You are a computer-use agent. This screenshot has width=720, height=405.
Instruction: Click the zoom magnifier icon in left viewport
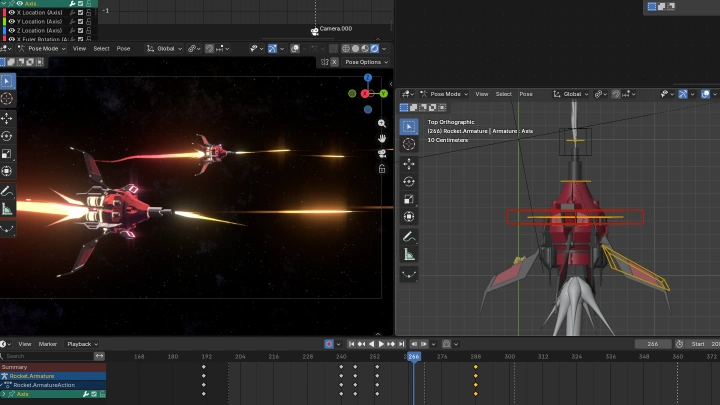pyautogui.click(x=382, y=124)
